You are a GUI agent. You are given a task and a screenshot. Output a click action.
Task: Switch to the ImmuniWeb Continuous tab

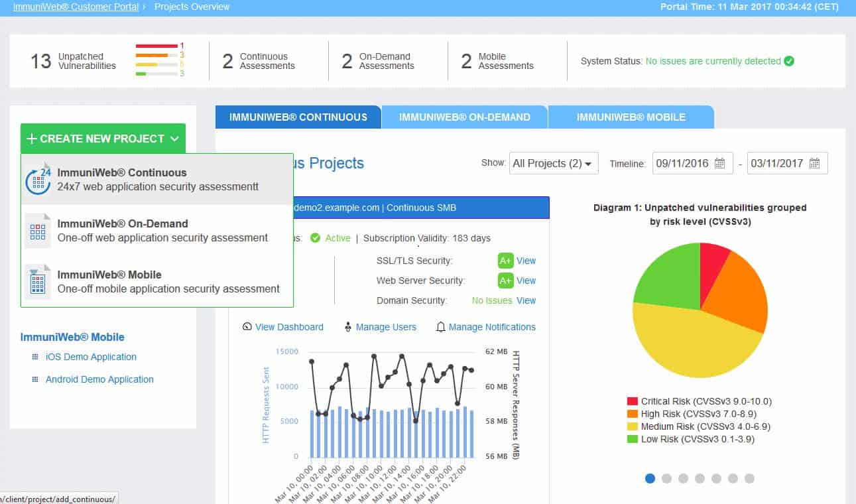298,117
